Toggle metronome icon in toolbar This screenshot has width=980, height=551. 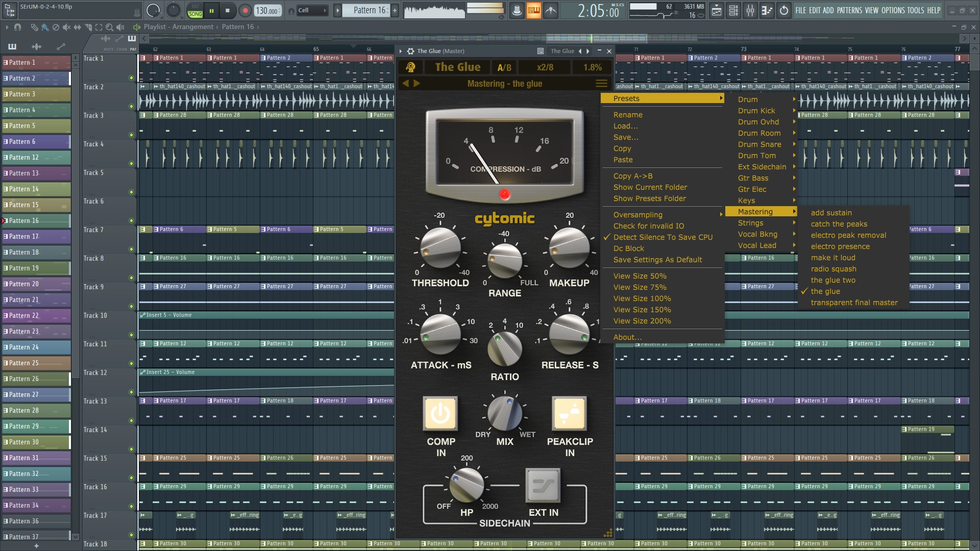[x=517, y=10]
